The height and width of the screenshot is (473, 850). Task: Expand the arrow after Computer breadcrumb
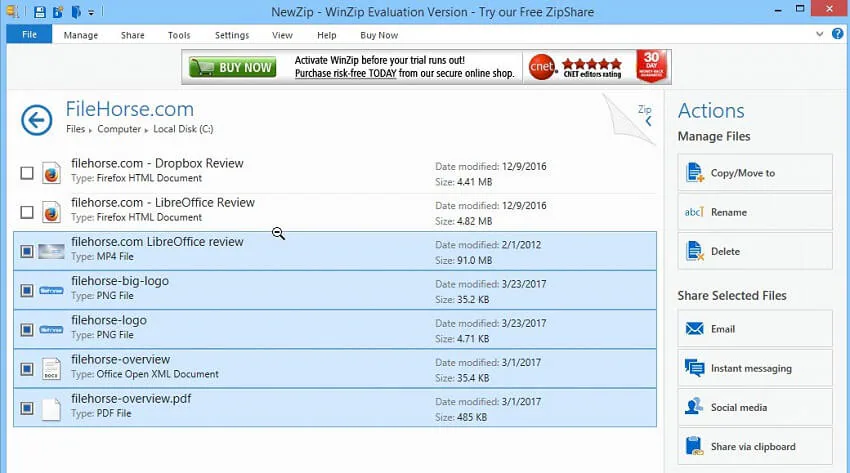click(146, 131)
